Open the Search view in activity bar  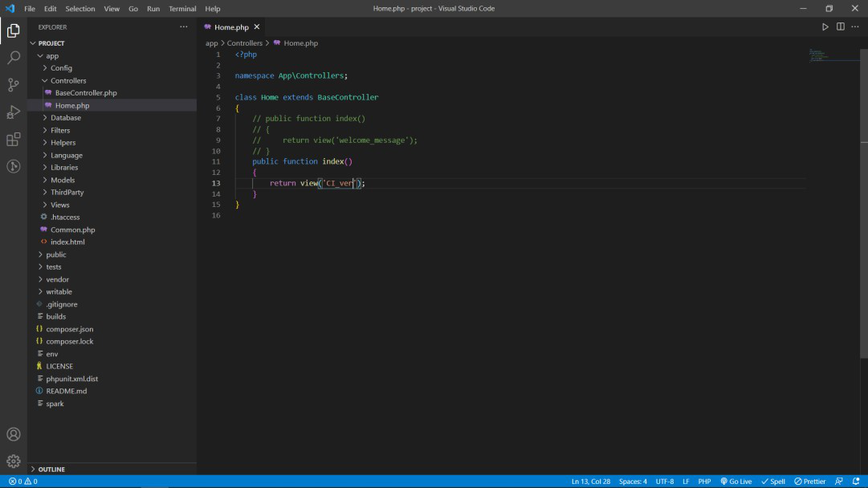14,58
